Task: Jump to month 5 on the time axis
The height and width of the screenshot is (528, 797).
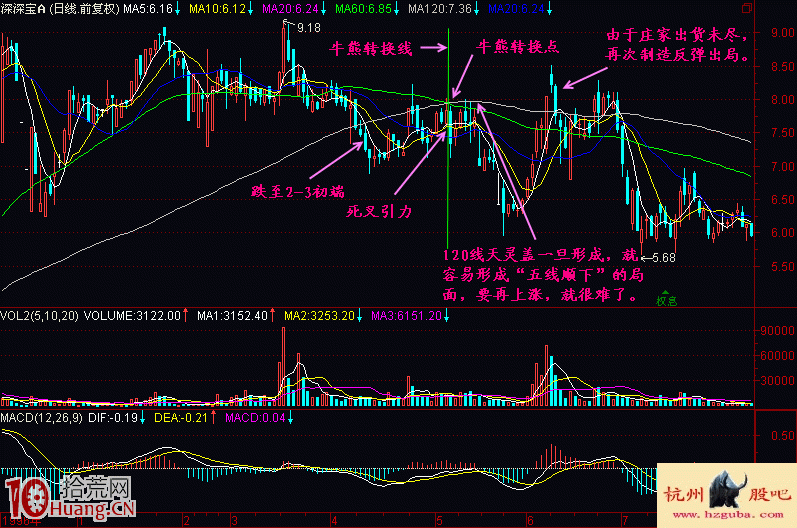Action: [x=439, y=521]
